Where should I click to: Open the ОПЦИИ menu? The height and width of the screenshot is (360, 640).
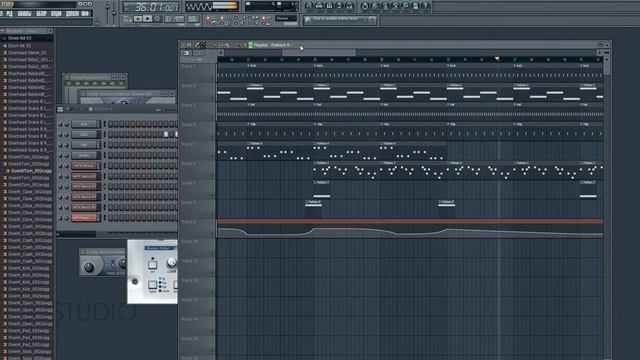coord(56,13)
